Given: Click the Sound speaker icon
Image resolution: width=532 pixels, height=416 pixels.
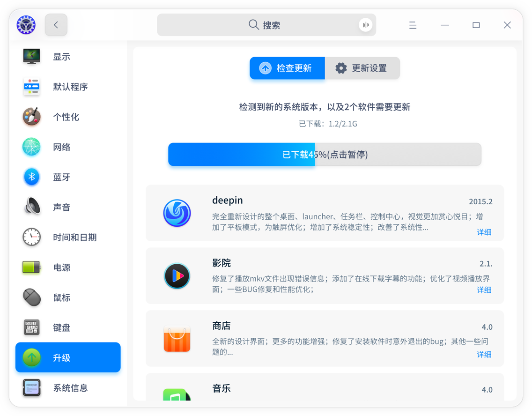Looking at the screenshot, I should pyautogui.click(x=33, y=206).
